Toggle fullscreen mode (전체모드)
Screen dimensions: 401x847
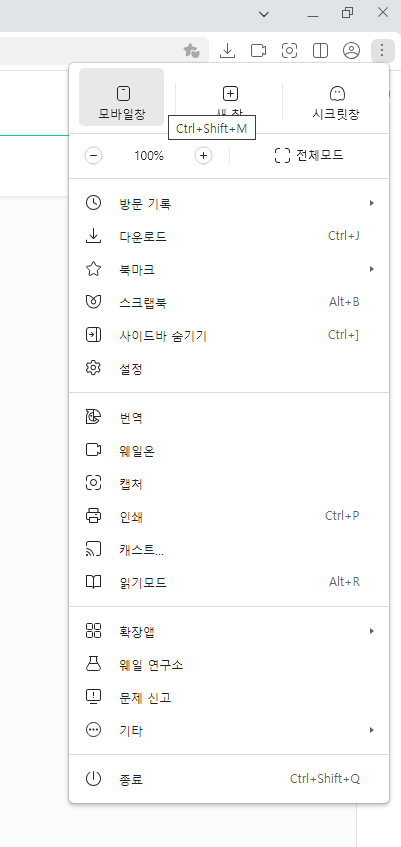coord(309,156)
